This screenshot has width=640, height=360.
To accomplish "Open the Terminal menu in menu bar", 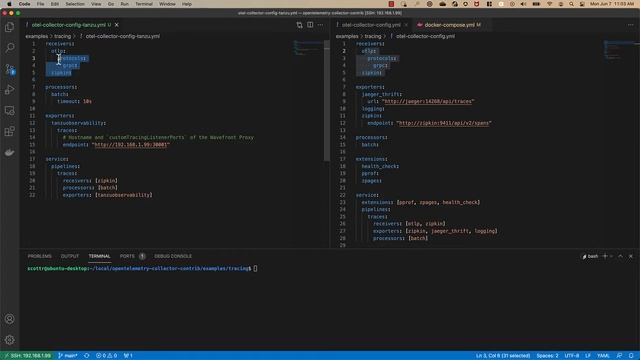I will pos(144,4).
